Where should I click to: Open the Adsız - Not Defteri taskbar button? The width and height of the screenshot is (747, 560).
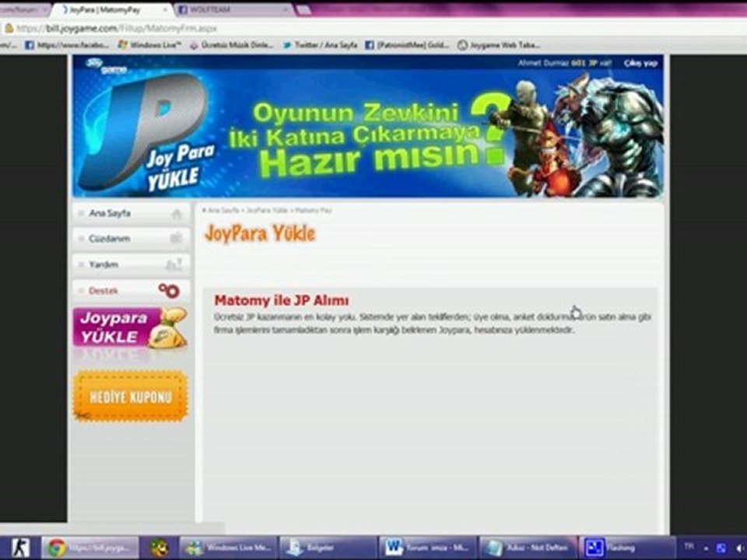point(528,548)
